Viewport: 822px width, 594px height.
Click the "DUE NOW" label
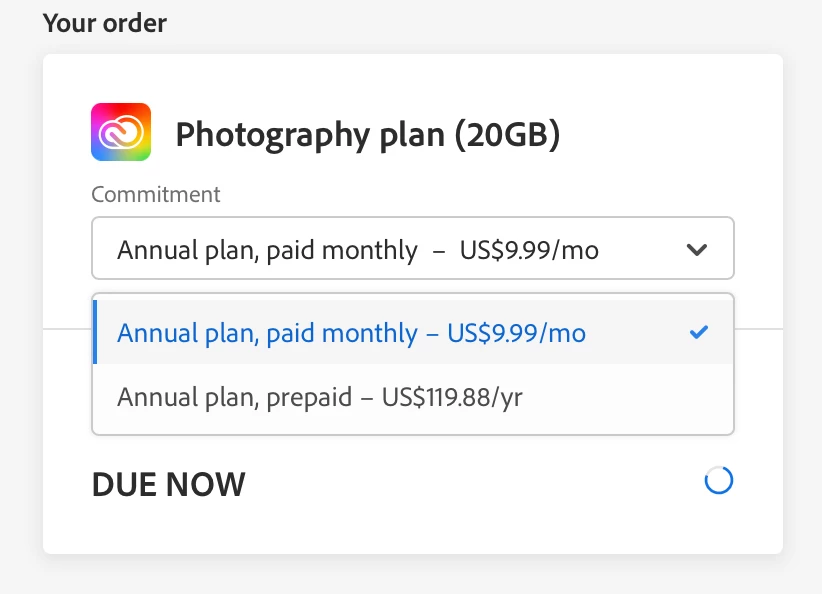pos(168,485)
